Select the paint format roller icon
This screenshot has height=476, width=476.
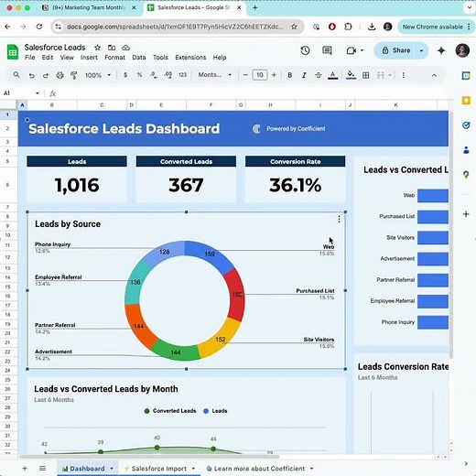(73, 75)
